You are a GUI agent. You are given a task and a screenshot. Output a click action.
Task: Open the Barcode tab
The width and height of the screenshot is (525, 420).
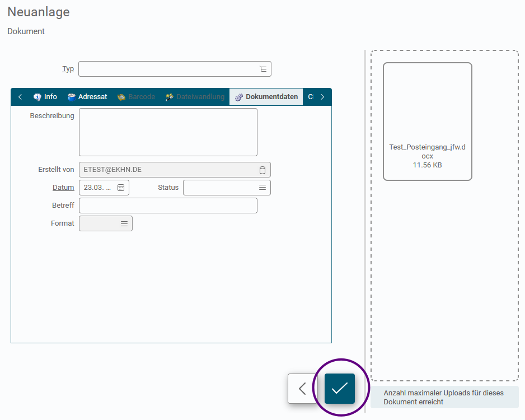tap(136, 97)
